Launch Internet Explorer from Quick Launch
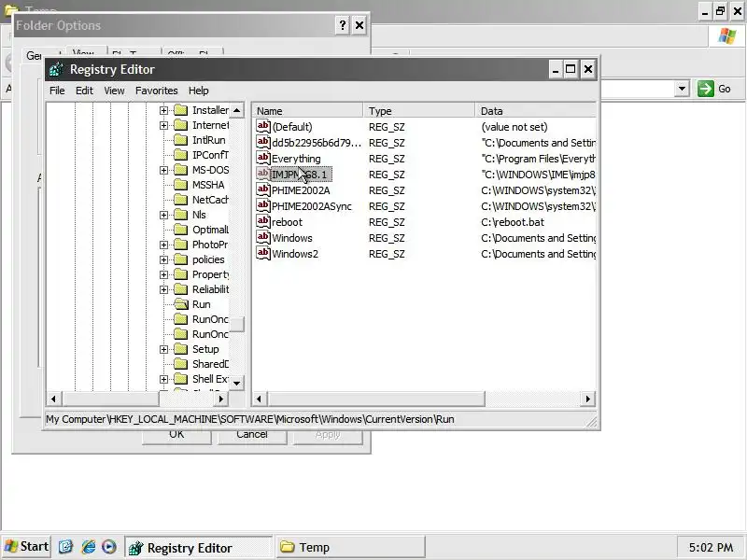 pos(88,547)
